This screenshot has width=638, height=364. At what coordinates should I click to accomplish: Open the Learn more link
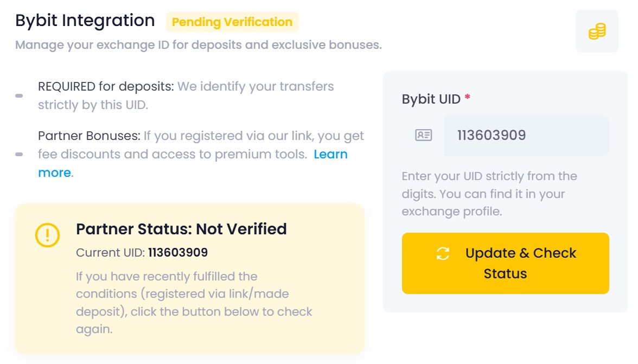[330, 155]
